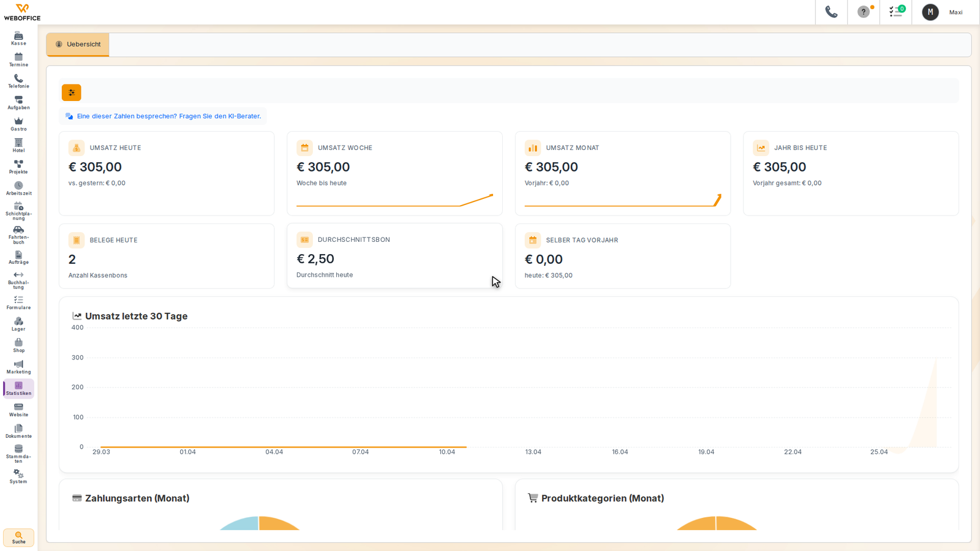The image size is (980, 551).
Task: Open Lager inventory in sidebar
Action: (18, 324)
